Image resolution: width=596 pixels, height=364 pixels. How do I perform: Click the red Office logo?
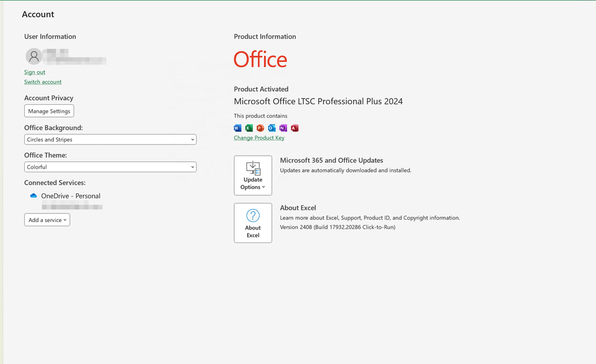pos(260,60)
